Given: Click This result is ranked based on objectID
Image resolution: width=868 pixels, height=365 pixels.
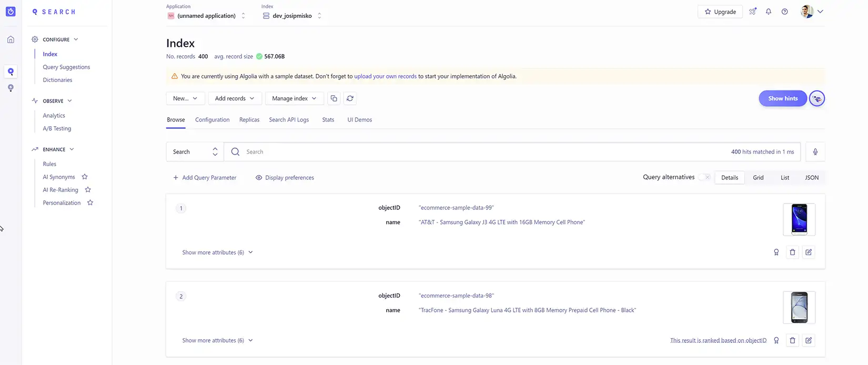Looking at the screenshot, I should coord(718,340).
